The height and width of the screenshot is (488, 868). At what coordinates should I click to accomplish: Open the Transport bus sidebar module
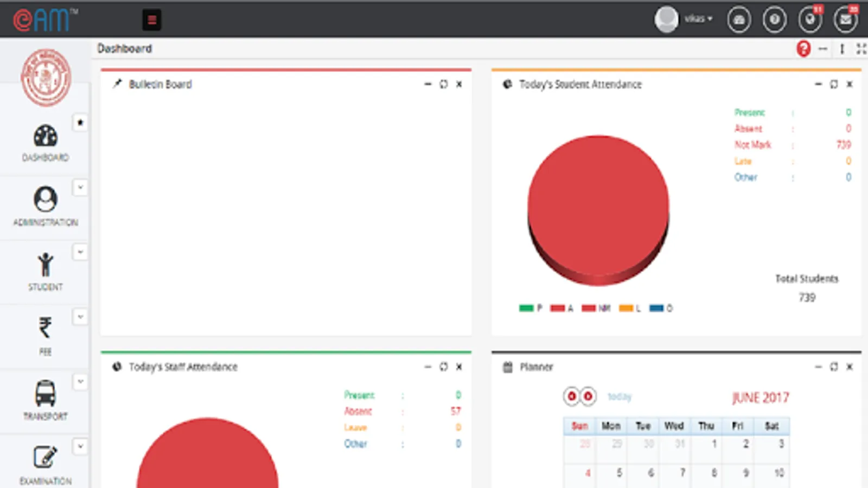[x=46, y=401]
